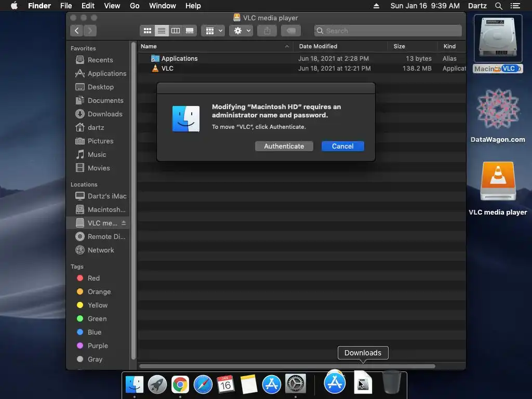Filter by the Orange tag
Image resolution: width=532 pixels, height=399 pixels.
pyautogui.click(x=98, y=292)
